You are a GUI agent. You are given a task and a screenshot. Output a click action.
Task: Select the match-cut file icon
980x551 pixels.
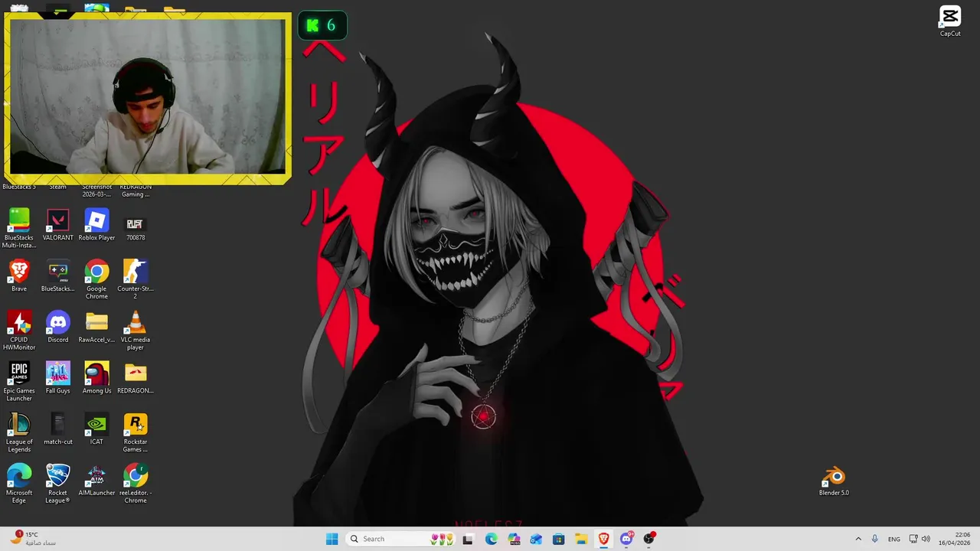pos(57,429)
